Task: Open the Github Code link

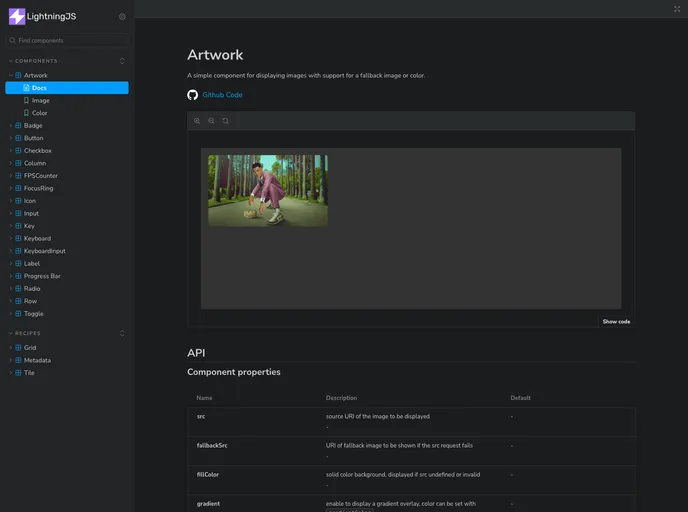Action: 222,95
